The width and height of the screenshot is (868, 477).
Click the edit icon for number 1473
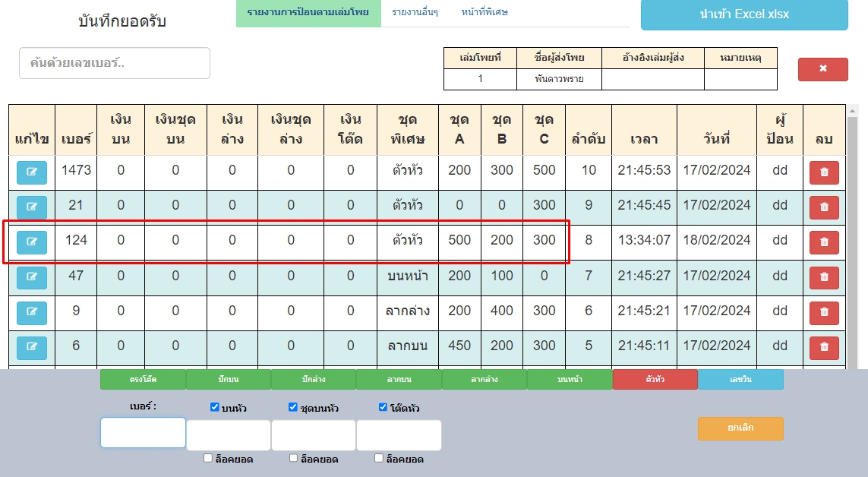[32, 172]
